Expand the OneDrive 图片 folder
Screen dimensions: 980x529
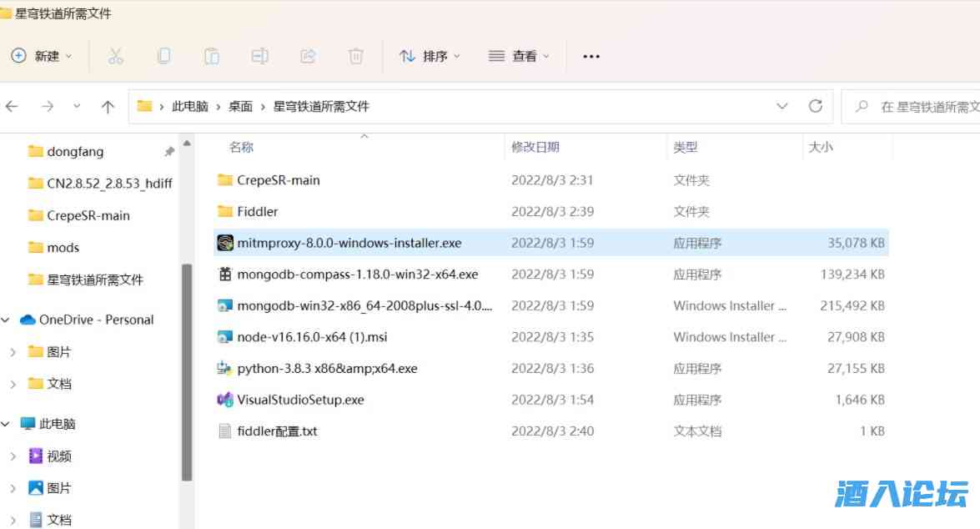[x=13, y=352]
